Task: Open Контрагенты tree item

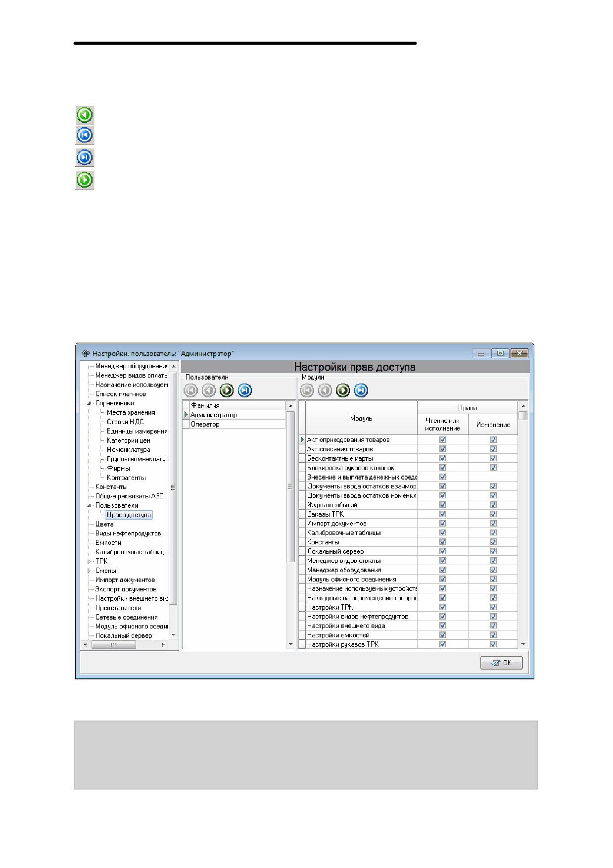Action: (x=126, y=478)
